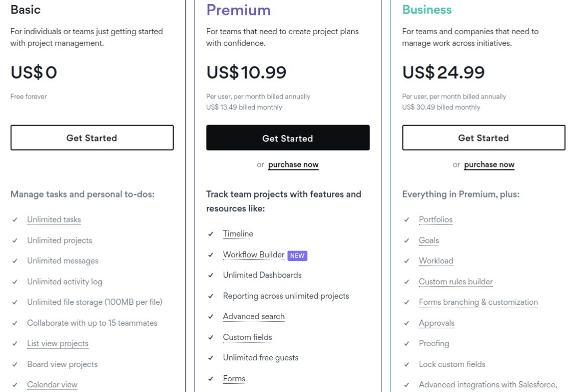
Task: Click checkmark beside Unlimited Dashboards
Action: coord(210,275)
